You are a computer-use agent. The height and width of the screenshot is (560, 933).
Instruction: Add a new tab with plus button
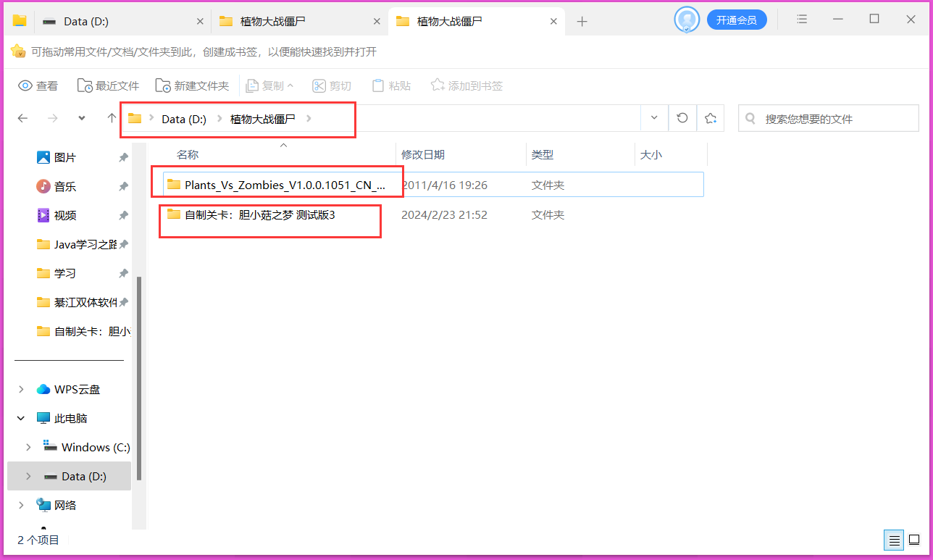click(x=582, y=22)
